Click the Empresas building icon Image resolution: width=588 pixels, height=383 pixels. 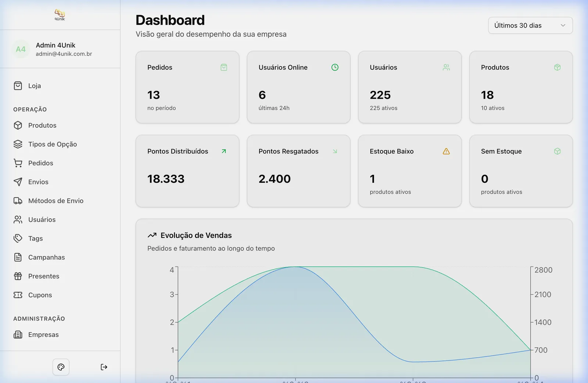[18, 335]
